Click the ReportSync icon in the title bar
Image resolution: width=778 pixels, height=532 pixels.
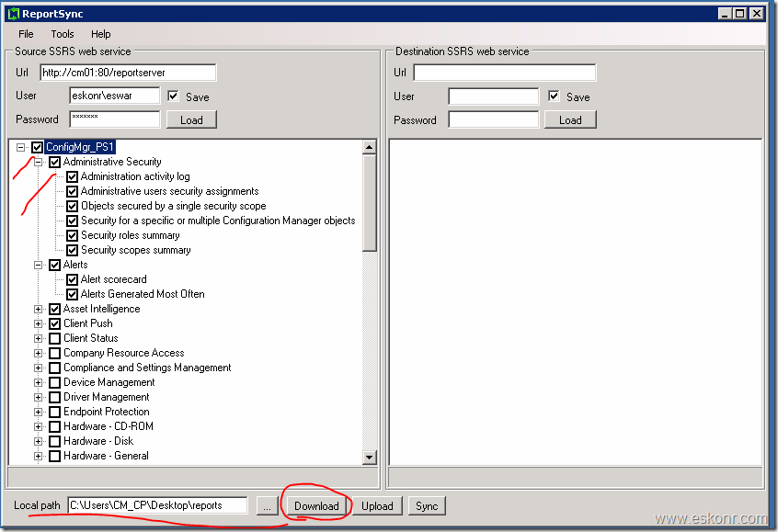(13, 13)
